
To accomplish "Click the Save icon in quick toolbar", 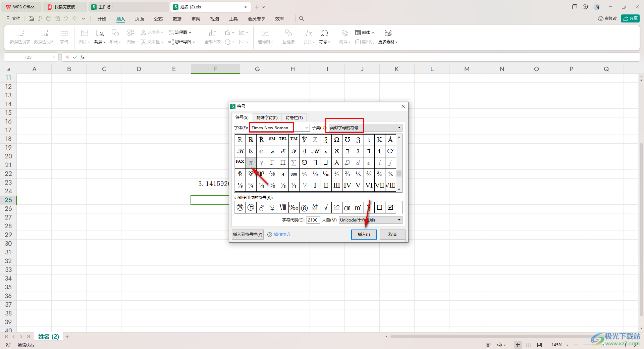I will [x=31, y=19].
